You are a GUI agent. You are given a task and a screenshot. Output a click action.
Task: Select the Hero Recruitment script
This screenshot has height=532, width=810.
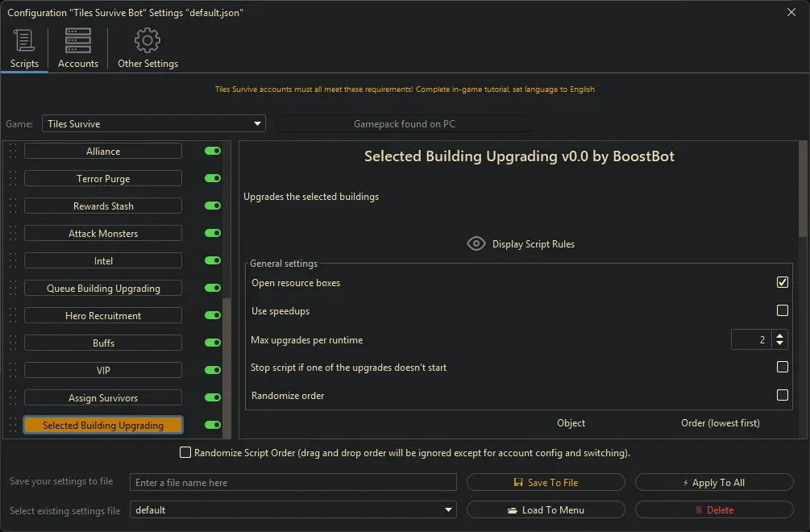coord(103,316)
